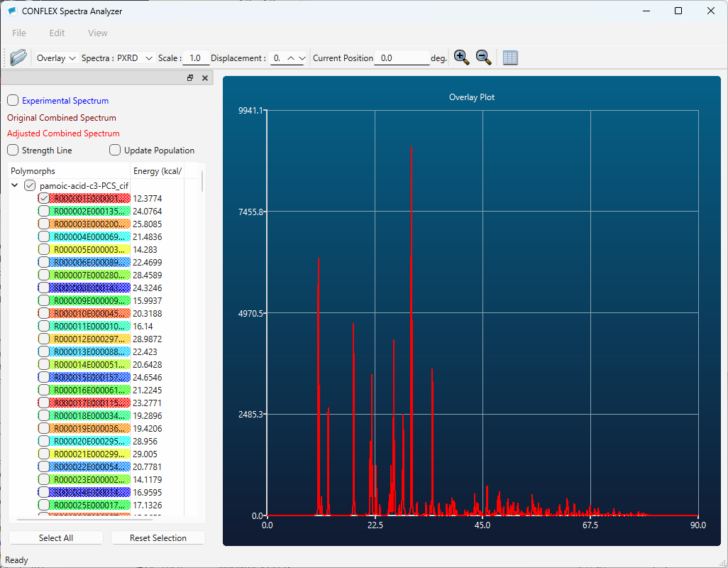The height and width of the screenshot is (568, 728).
Task: Close the polymorphs side panel
Action: tap(205, 78)
